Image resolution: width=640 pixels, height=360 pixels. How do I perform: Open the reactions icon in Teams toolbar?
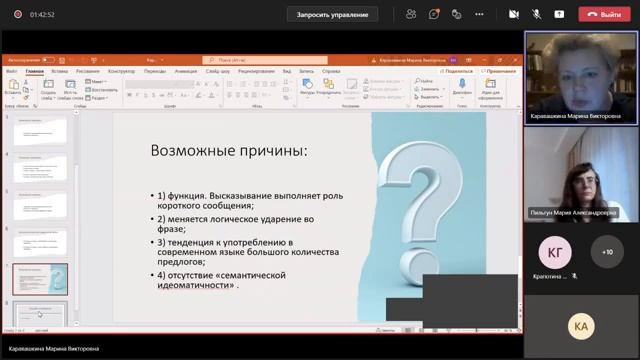click(x=456, y=14)
